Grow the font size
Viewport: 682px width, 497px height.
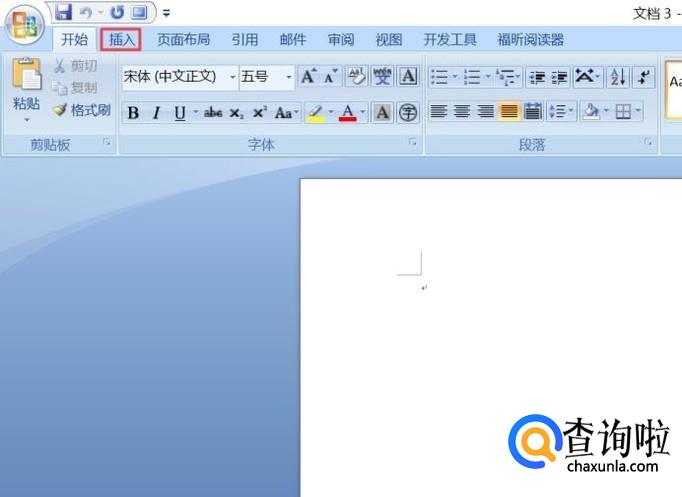(308, 77)
